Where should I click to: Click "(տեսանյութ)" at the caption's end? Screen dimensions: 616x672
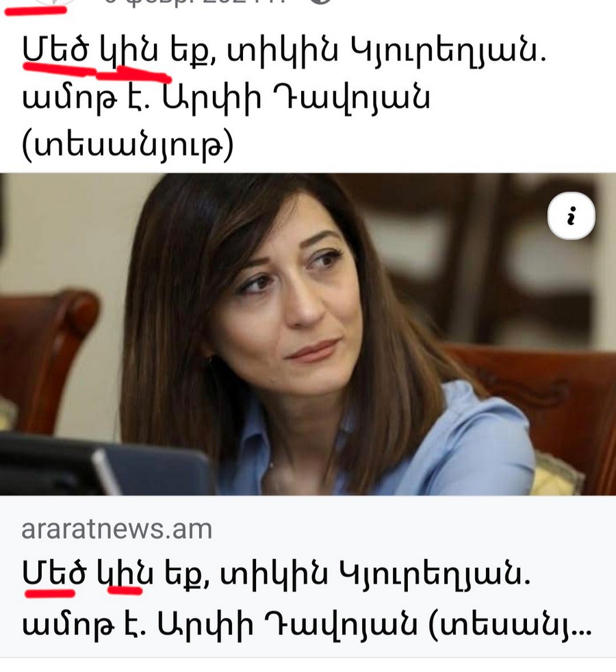click(x=128, y=146)
